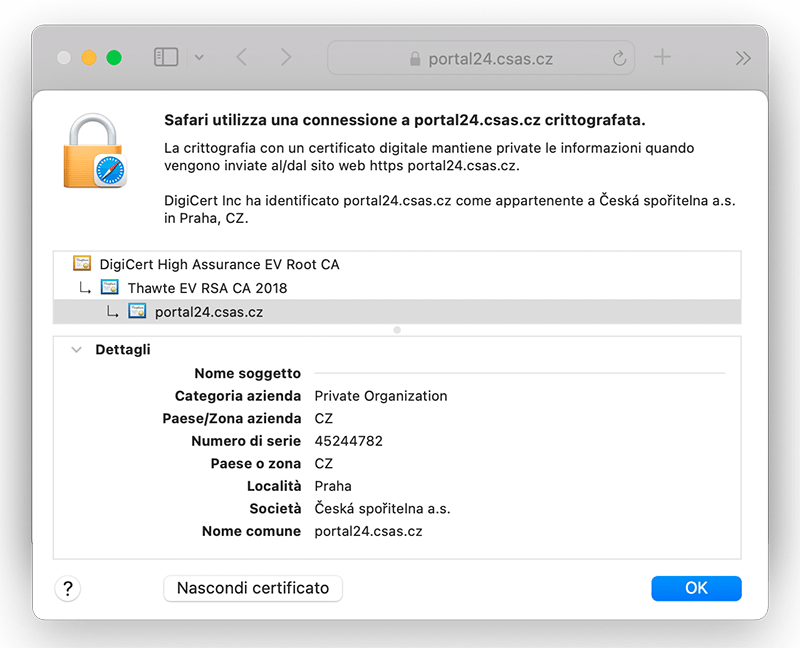Click the lock icon in the address bar
The width and height of the screenshot is (800, 648).
(x=415, y=59)
